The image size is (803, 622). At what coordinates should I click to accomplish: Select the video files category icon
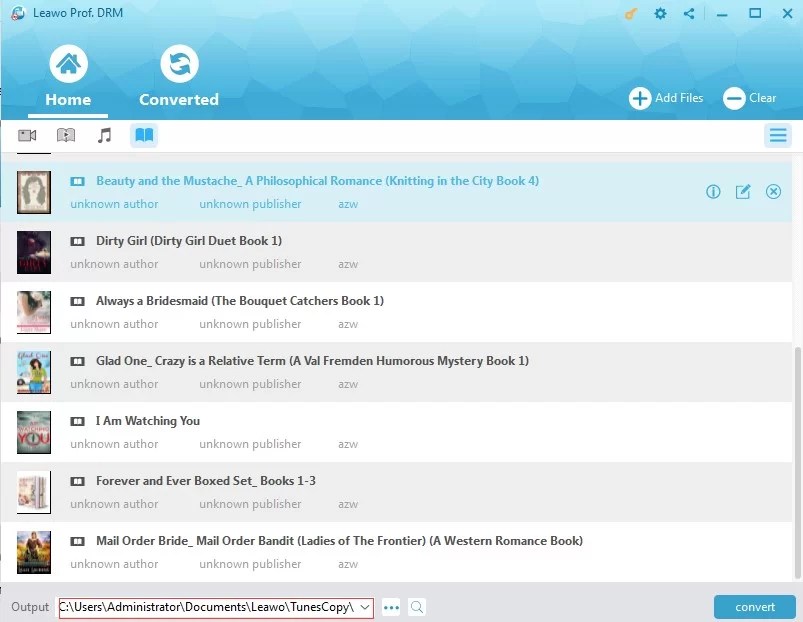tap(26, 134)
